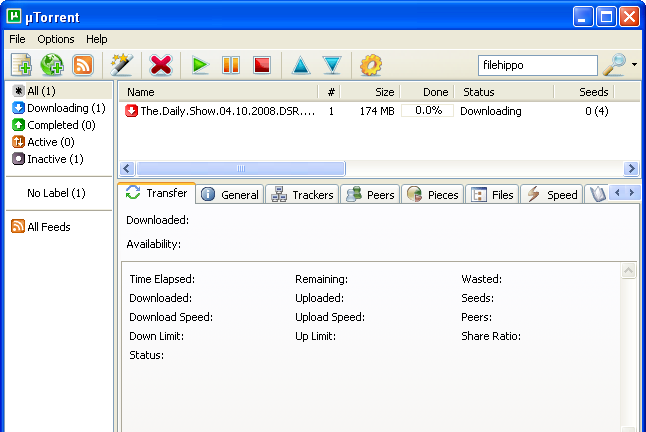The width and height of the screenshot is (646, 432).
Task: Open the RSS feed toolbar icon
Action: coord(83,65)
